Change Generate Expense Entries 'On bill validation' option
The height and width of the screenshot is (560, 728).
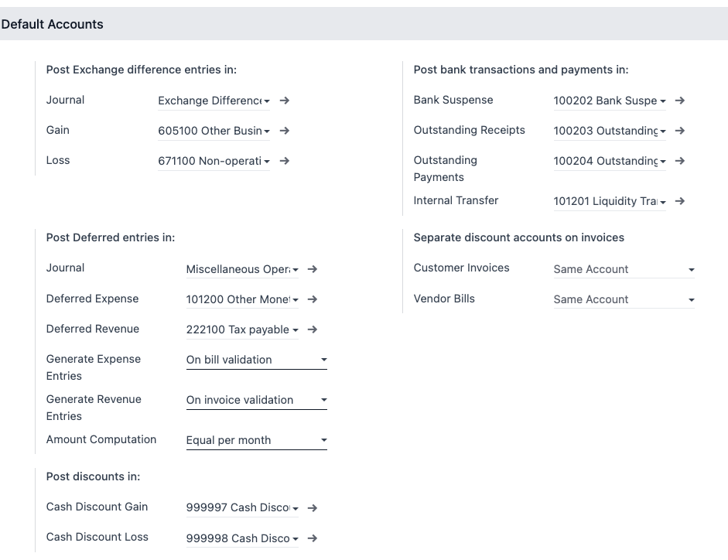pyautogui.click(x=256, y=360)
